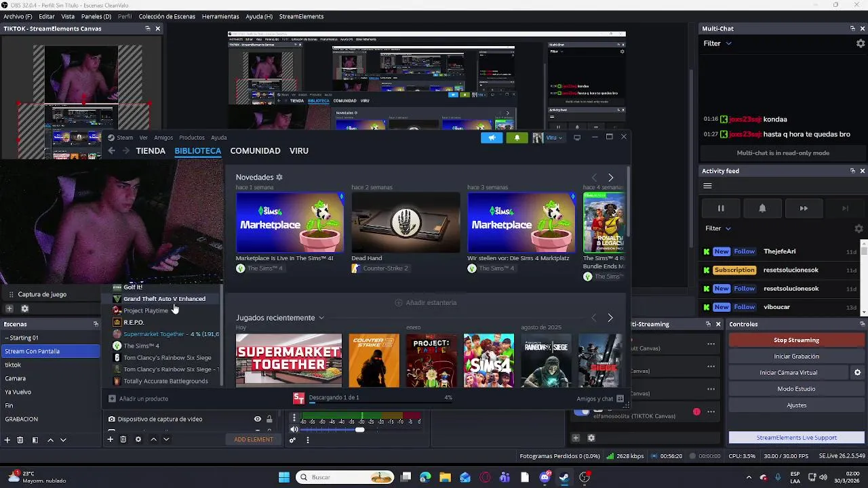Expand the Jugados recientemente sort dropdown
This screenshot has height=488, width=868.
click(x=321, y=318)
